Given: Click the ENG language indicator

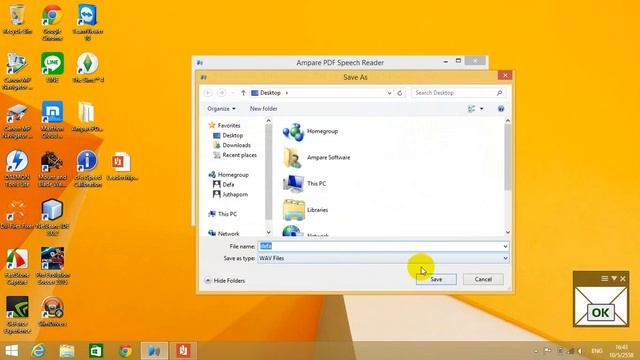Looking at the screenshot, I should (597, 351).
